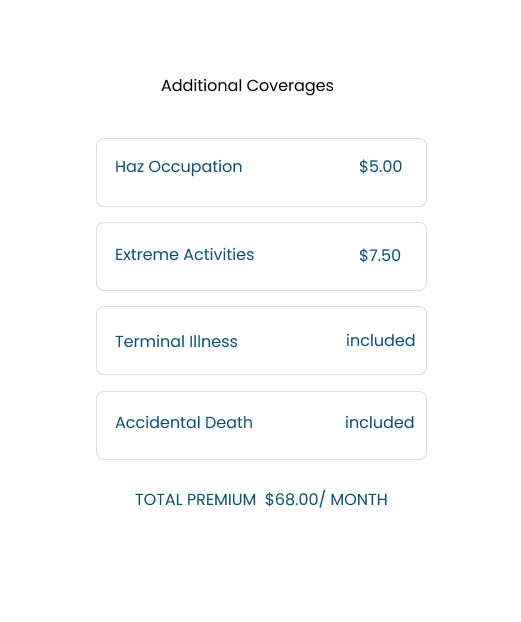Choose the Extreme Activities coverage card
Viewport: 521px width, 622px height.
[x=261, y=257]
